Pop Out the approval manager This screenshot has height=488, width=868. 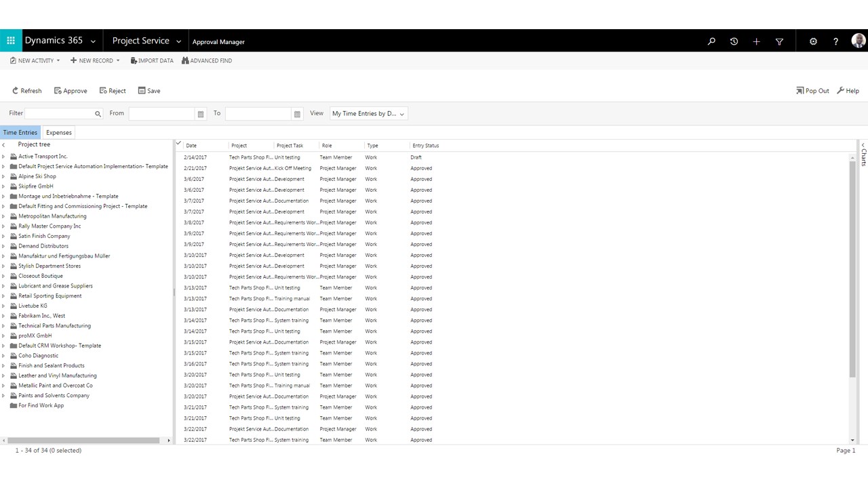click(812, 91)
